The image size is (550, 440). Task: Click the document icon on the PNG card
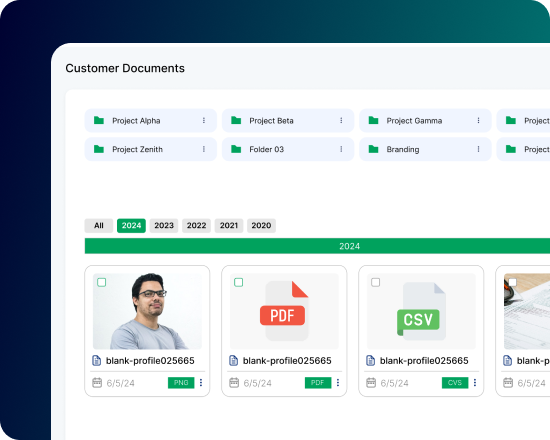96,360
